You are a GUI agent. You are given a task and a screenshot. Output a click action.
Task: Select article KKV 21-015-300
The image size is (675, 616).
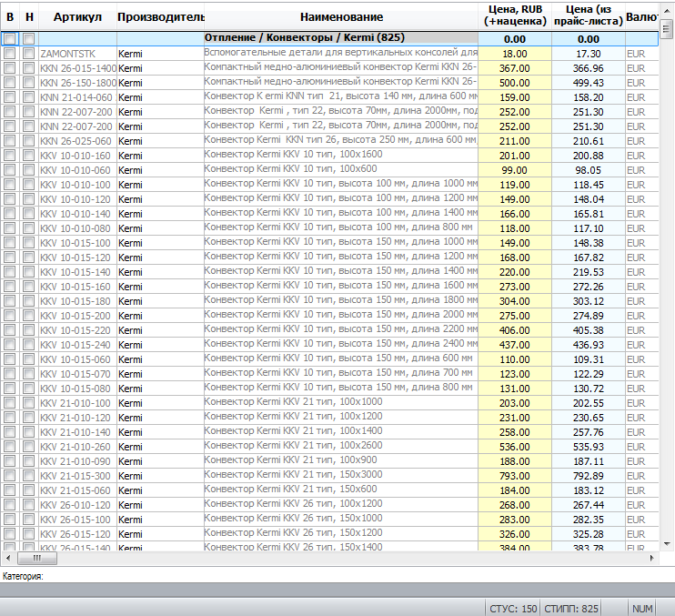coord(76,476)
